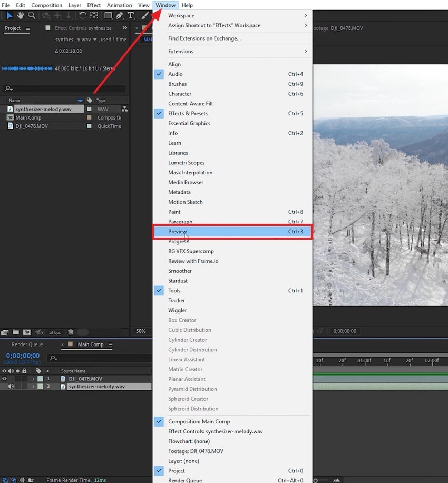Open the File menu

click(6, 5)
